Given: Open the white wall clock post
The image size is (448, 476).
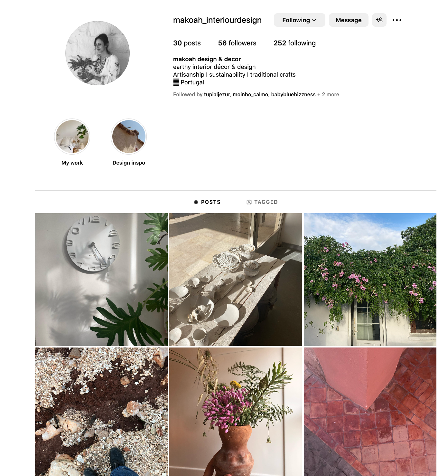Looking at the screenshot, I should [101, 280].
